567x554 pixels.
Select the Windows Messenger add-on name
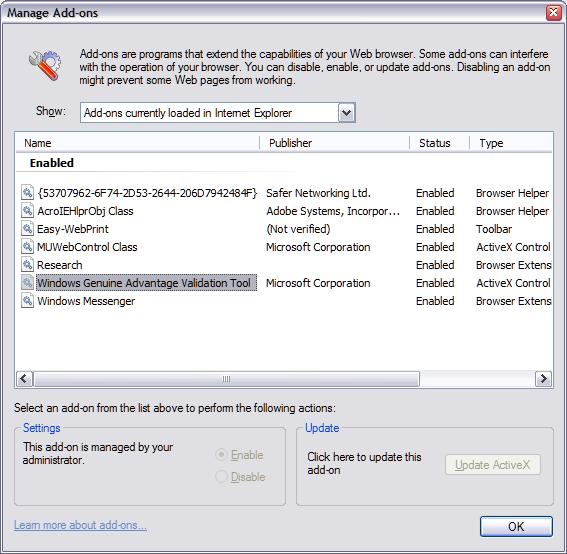pos(86,301)
